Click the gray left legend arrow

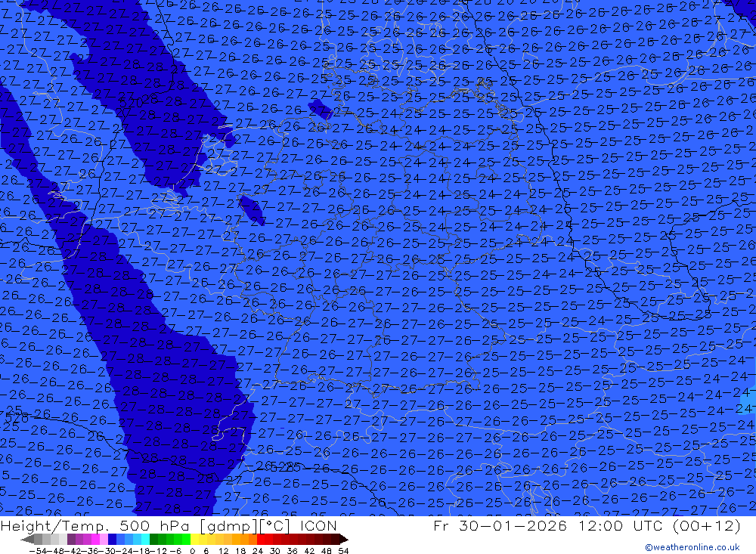click(27, 540)
